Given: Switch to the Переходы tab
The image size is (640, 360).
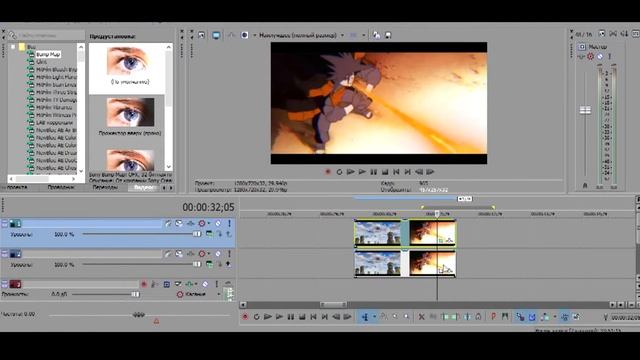Looking at the screenshot, I should coord(105,187).
